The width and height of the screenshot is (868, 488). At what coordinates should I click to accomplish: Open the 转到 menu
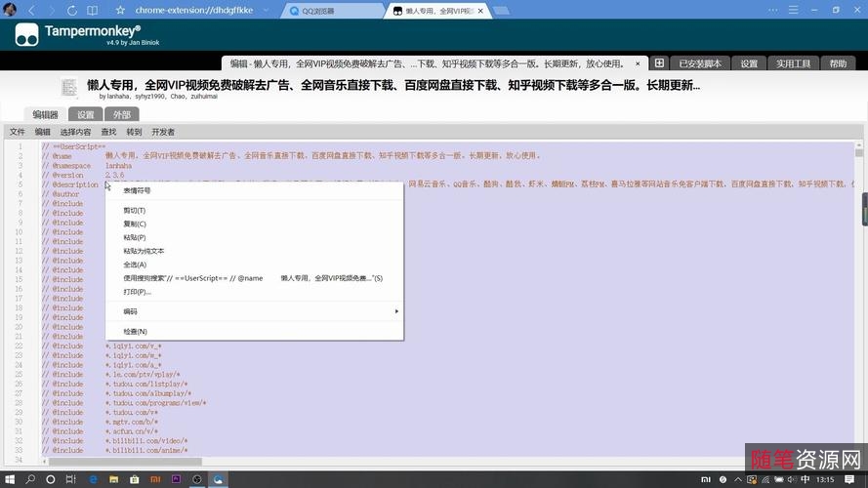(x=134, y=132)
